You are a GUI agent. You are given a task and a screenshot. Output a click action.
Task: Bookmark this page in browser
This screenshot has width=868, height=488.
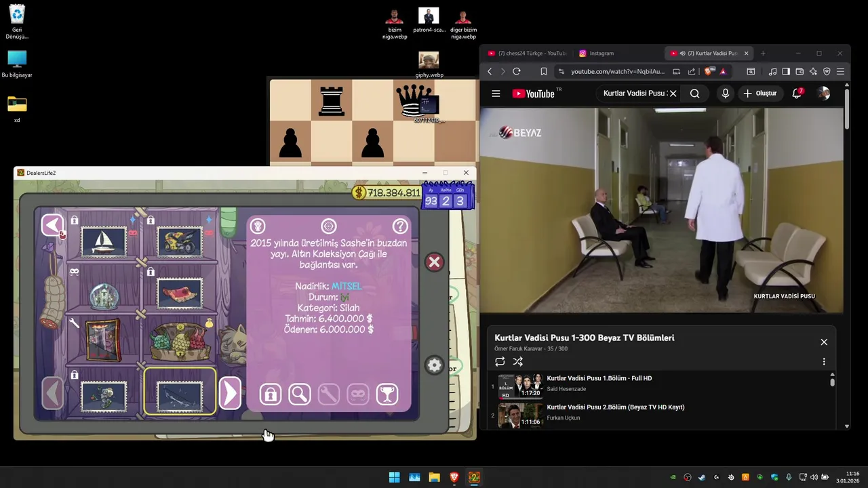pos(543,71)
